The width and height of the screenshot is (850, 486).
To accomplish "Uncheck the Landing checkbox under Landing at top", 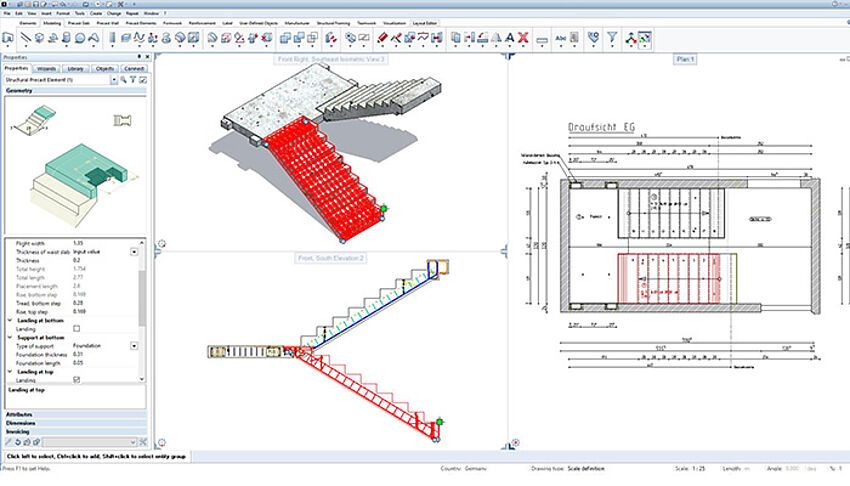I will pyautogui.click(x=78, y=380).
